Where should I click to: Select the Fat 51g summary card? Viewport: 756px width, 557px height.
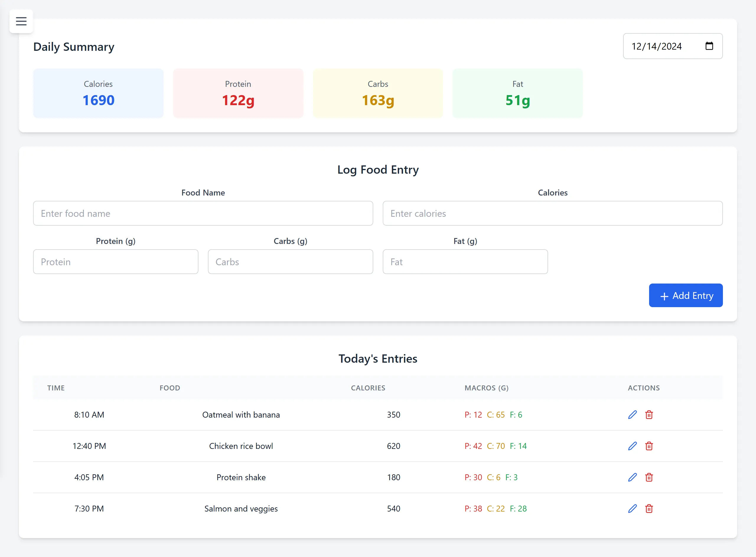(518, 93)
